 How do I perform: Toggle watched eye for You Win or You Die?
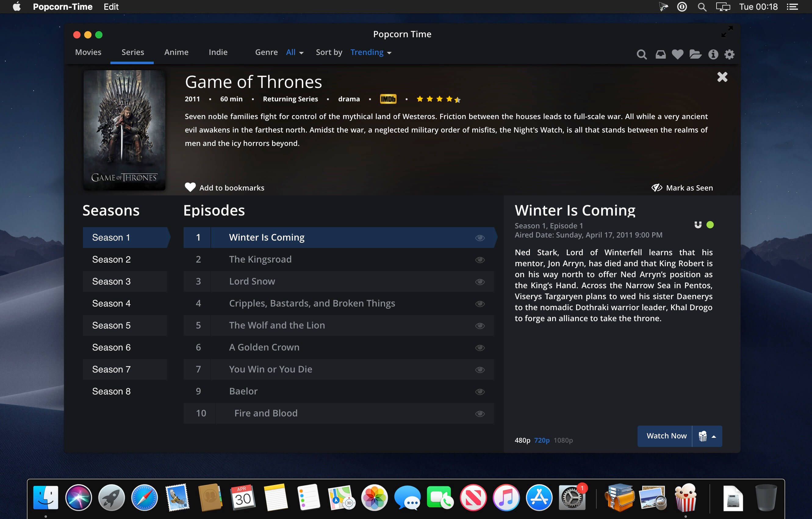coord(480,369)
